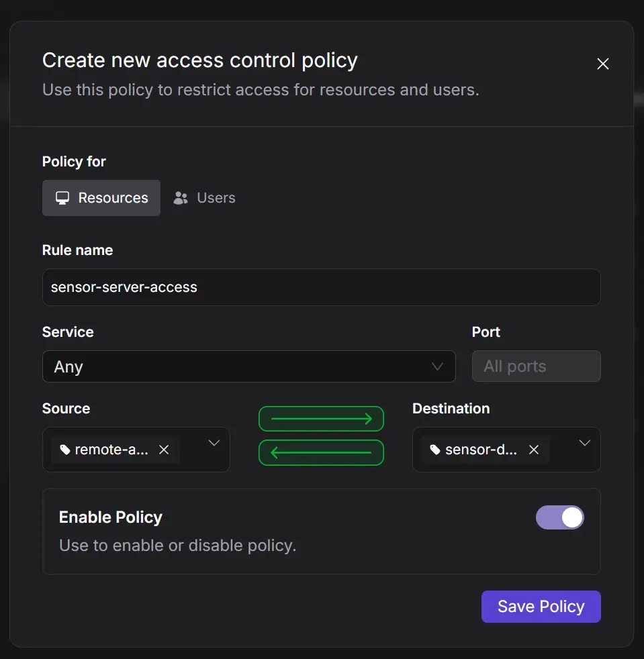644x659 pixels.
Task: Disable the Enable Policy switch
Action: (559, 517)
